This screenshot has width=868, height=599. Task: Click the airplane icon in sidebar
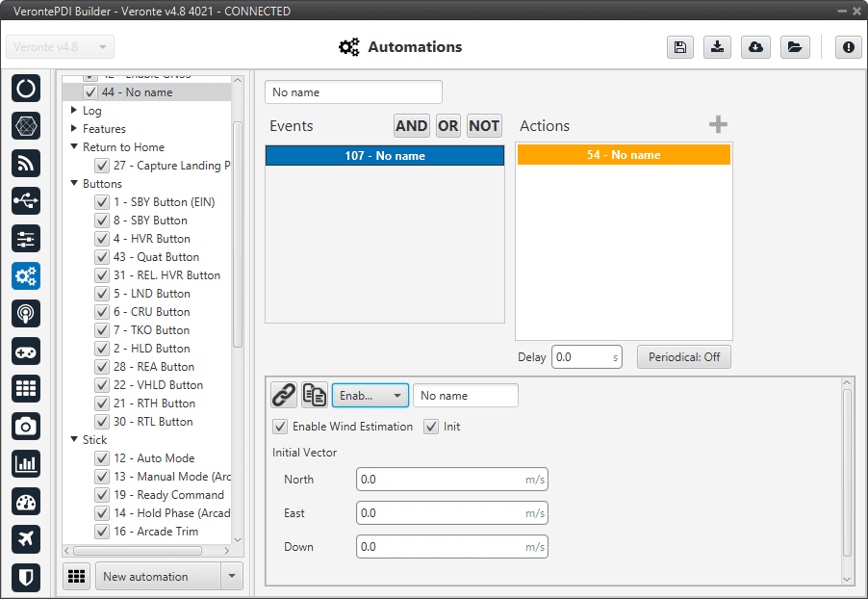pos(26,539)
